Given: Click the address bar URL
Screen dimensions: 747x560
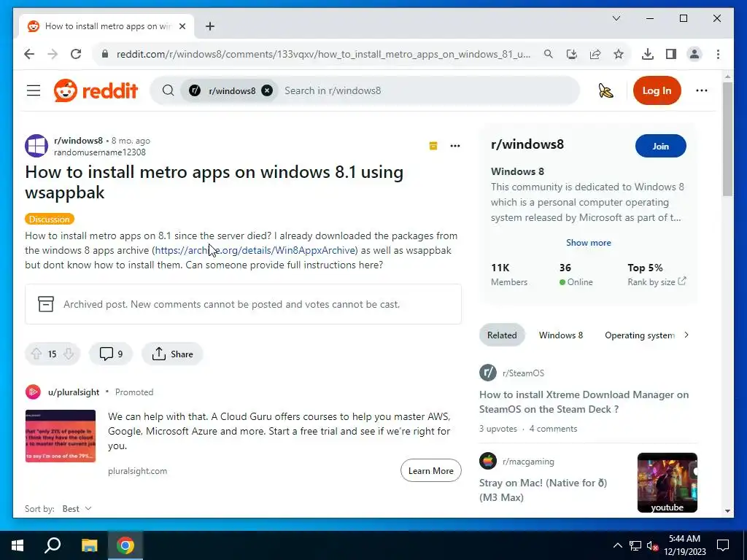Looking at the screenshot, I should click(x=323, y=54).
